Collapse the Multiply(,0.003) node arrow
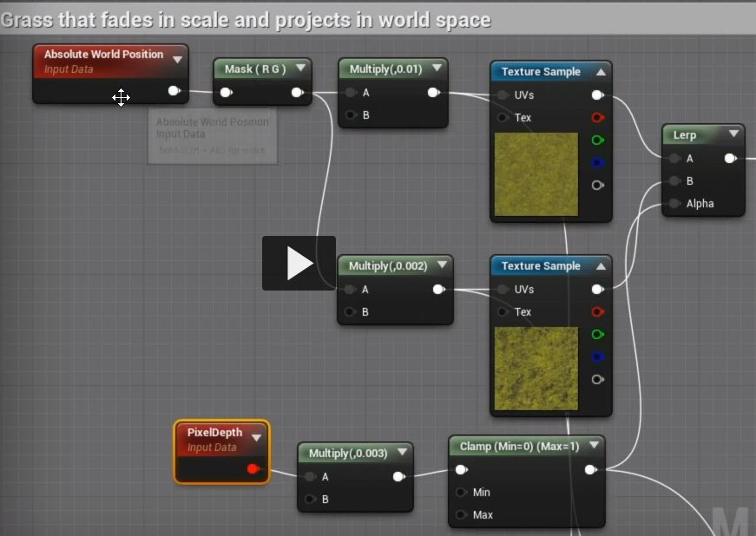Screen dimensions: 756x536 (x=402, y=452)
